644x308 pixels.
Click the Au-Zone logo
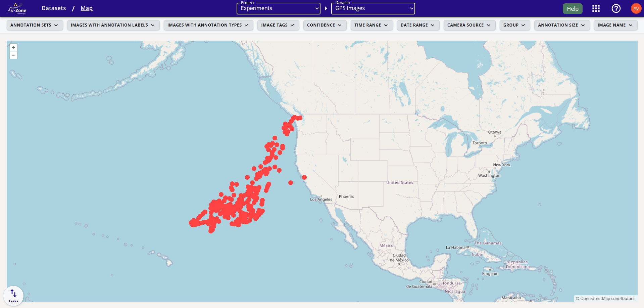(16, 8)
